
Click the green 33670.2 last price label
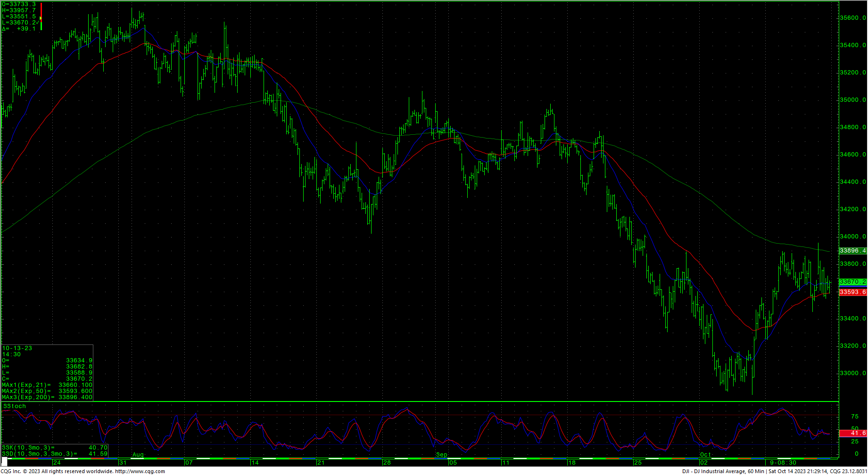(x=852, y=282)
